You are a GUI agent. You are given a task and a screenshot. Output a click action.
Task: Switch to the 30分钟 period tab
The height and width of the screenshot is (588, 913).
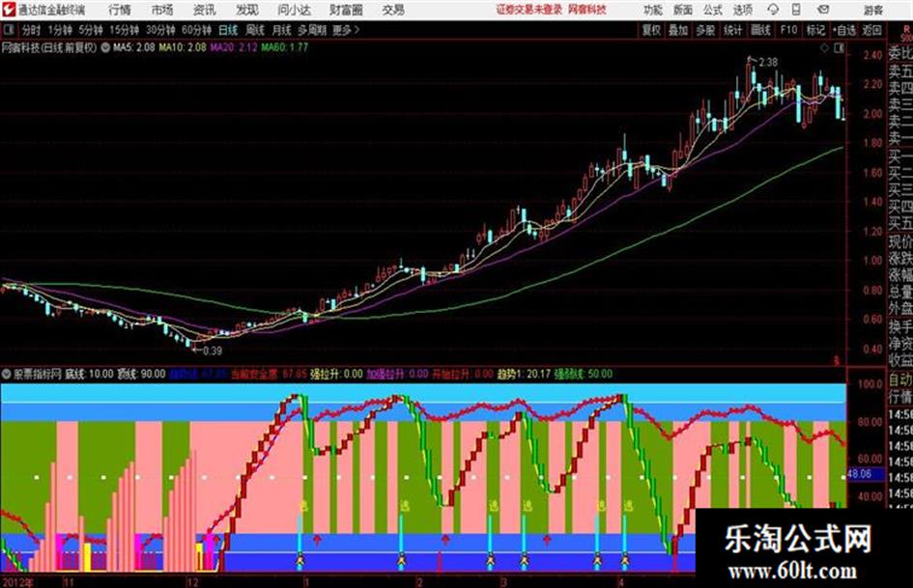[x=160, y=30]
